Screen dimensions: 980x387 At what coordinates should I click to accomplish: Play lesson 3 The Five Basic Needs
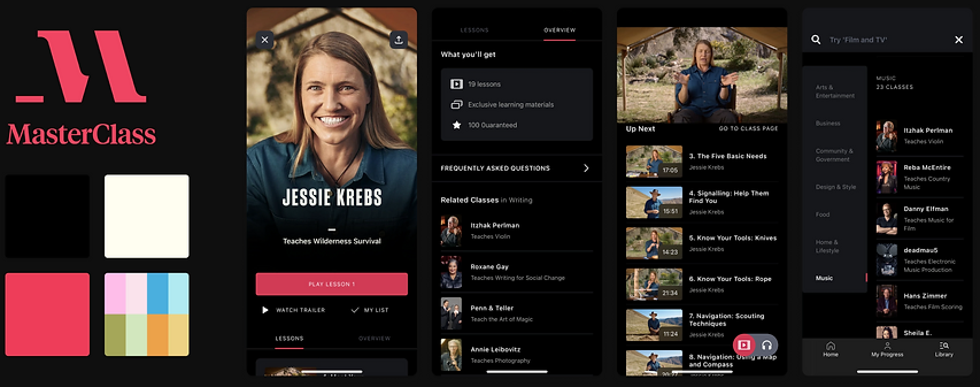click(702, 162)
